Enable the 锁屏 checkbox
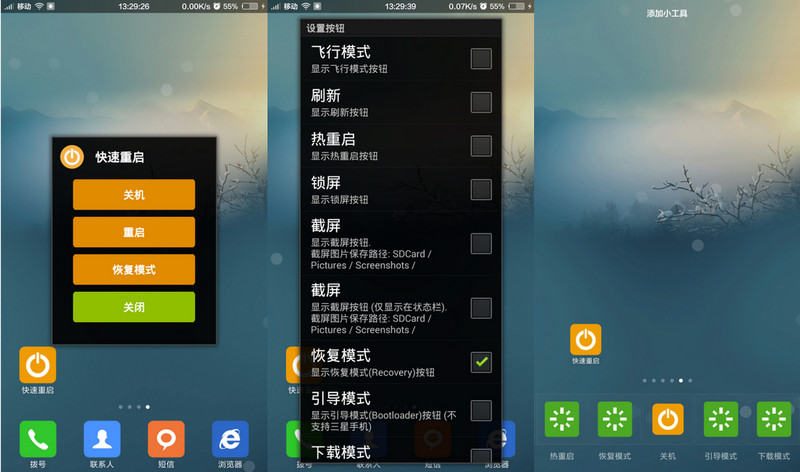800x472 pixels. (x=481, y=189)
